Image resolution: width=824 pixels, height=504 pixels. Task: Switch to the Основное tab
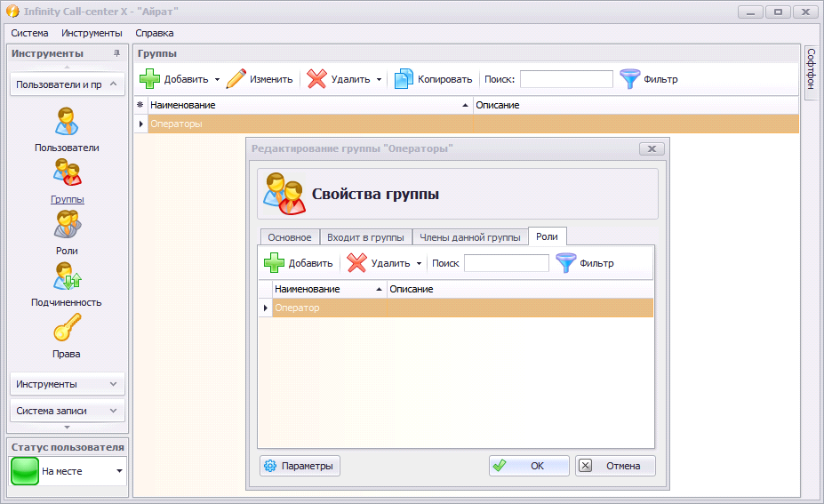click(290, 237)
